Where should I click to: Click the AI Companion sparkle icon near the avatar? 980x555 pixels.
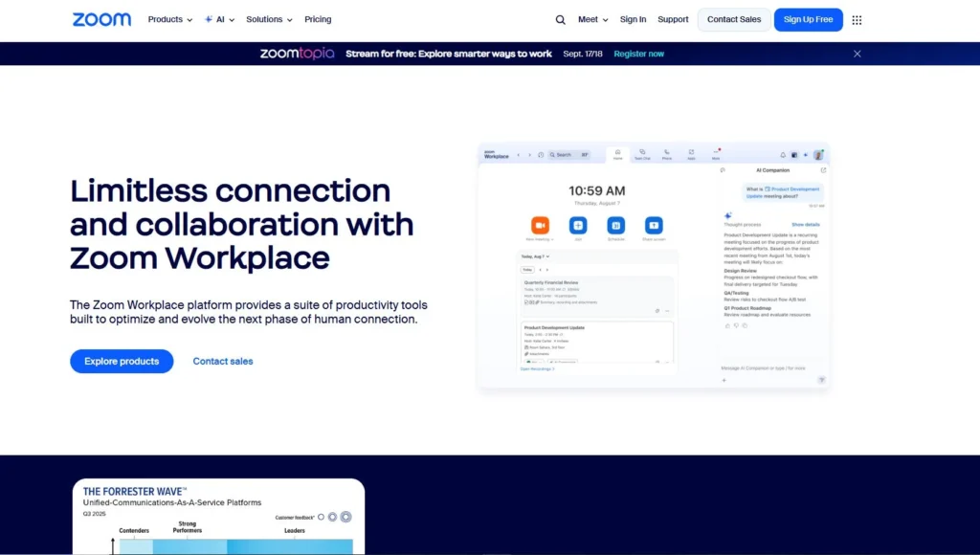pos(806,155)
